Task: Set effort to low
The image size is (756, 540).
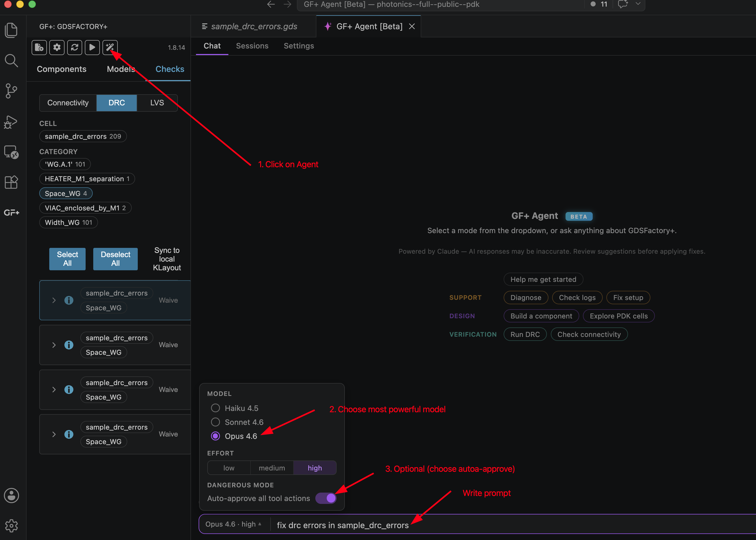Action: pos(229,468)
